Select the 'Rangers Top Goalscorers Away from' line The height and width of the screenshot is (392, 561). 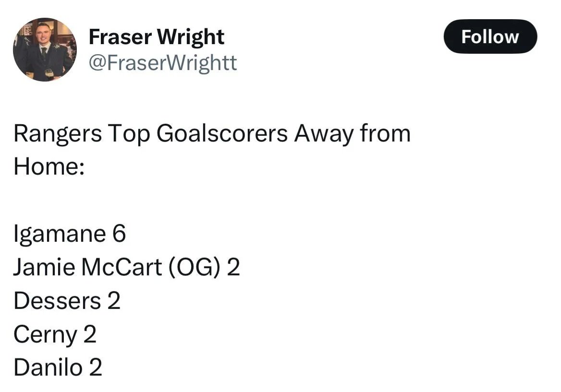pyautogui.click(x=212, y=134)
